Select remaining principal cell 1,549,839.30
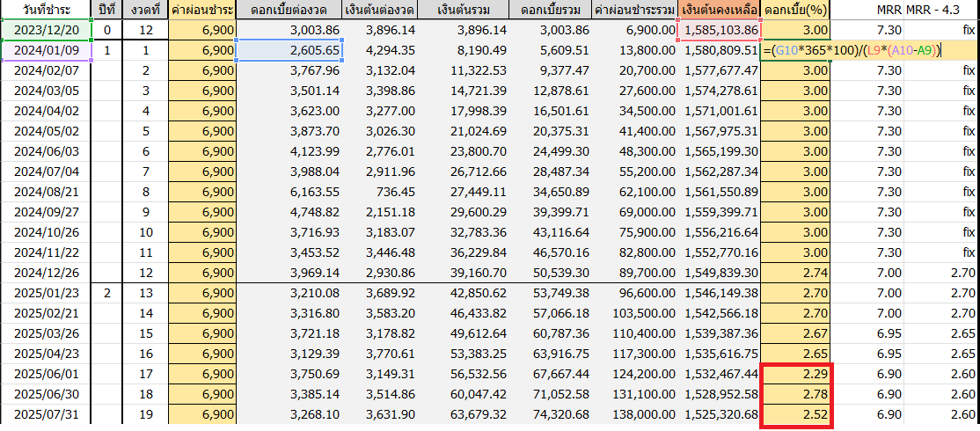 719,273
